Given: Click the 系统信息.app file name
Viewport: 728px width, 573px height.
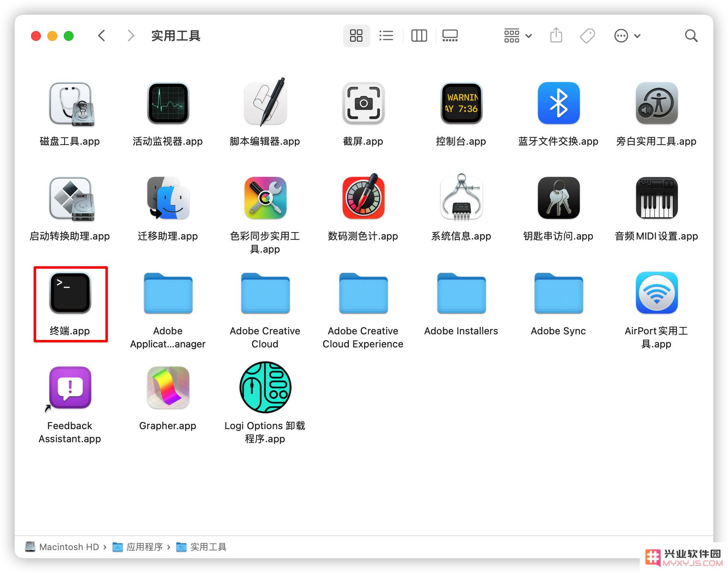Looking at the screenshot, I should (x=461, y=236).
